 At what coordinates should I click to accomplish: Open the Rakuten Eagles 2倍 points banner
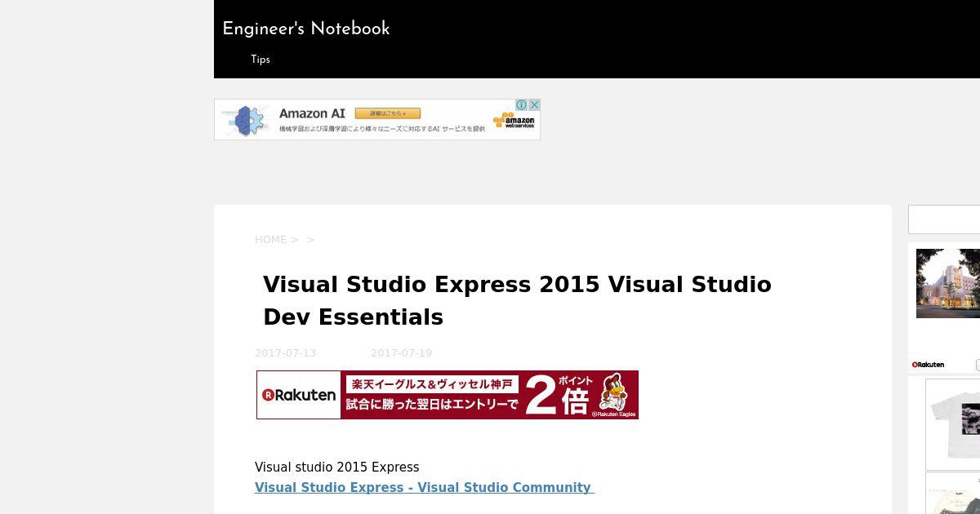448,395
